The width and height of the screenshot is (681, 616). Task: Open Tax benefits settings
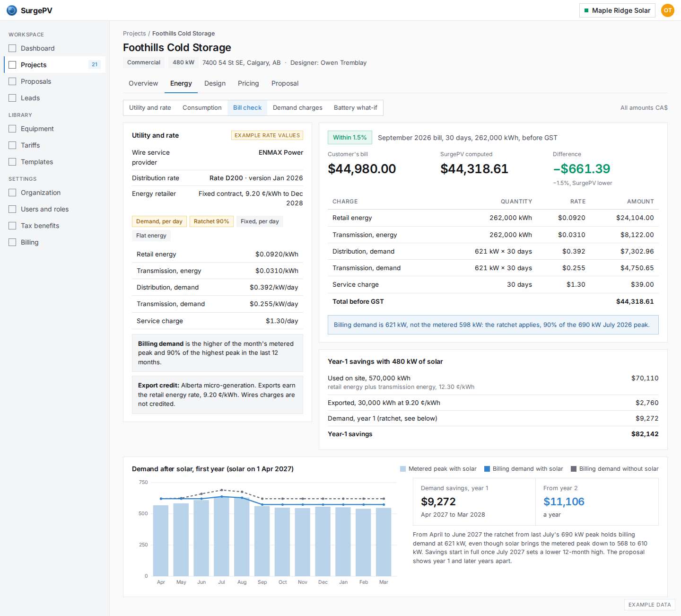(x=54, y=226)
